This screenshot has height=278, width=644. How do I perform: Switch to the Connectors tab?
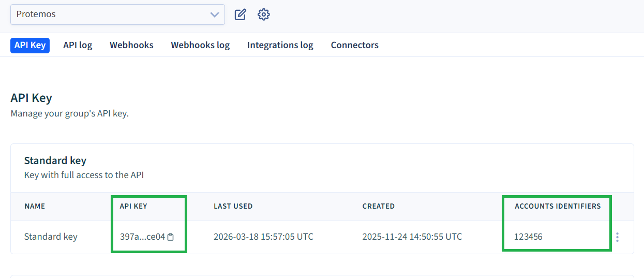click(354, 45)
